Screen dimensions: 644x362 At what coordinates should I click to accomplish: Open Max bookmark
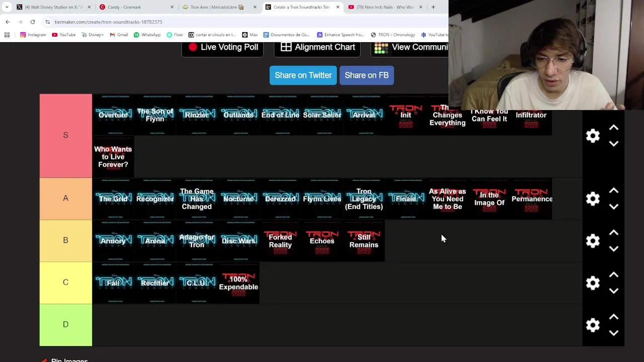[x=250, y=35]
